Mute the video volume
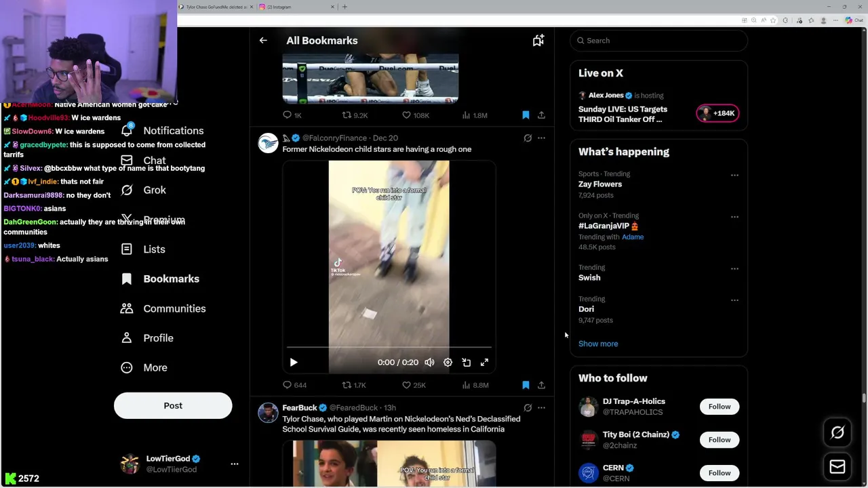 pyautogui.click(x=429, y=363)
